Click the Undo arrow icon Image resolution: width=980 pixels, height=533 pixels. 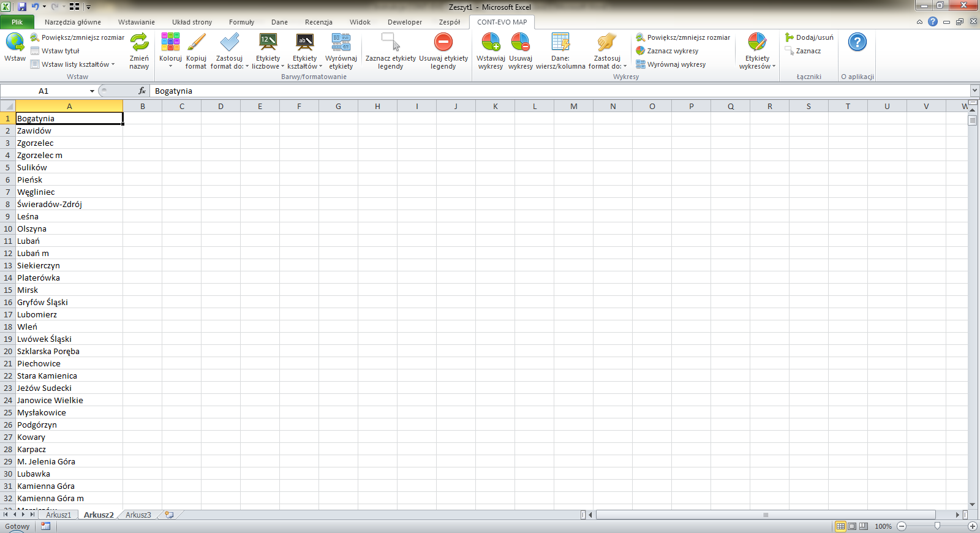(35, 7)
